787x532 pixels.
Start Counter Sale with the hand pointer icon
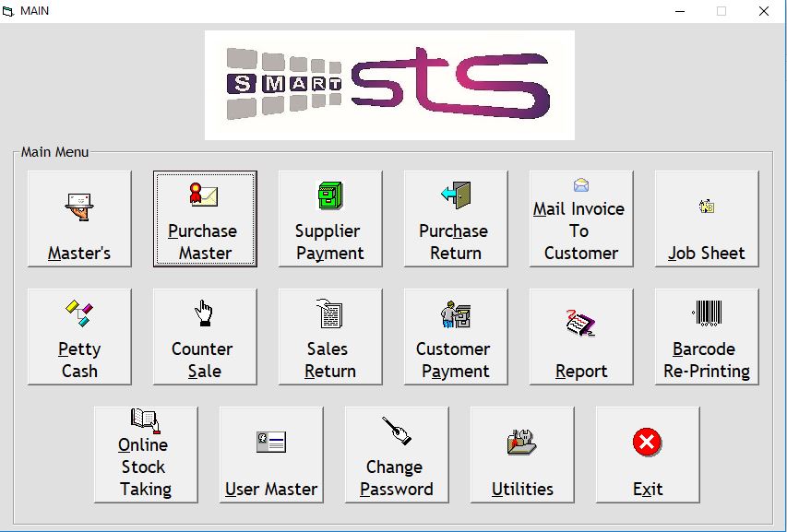tap(205, 337)
